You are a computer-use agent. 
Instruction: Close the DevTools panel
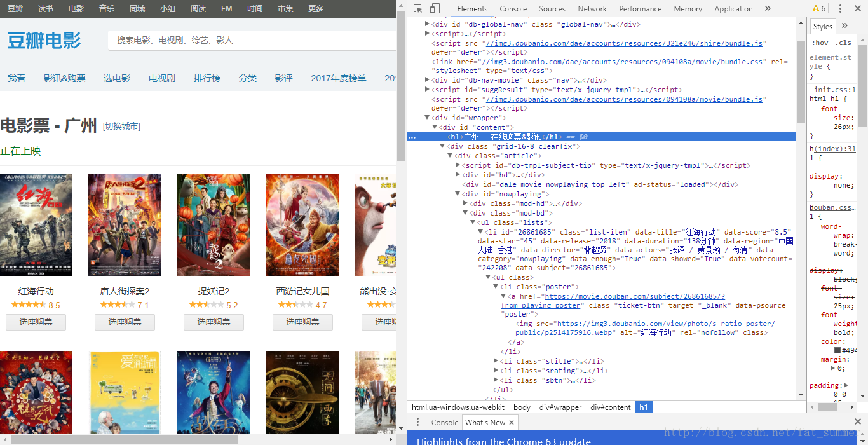pos(857,9)
